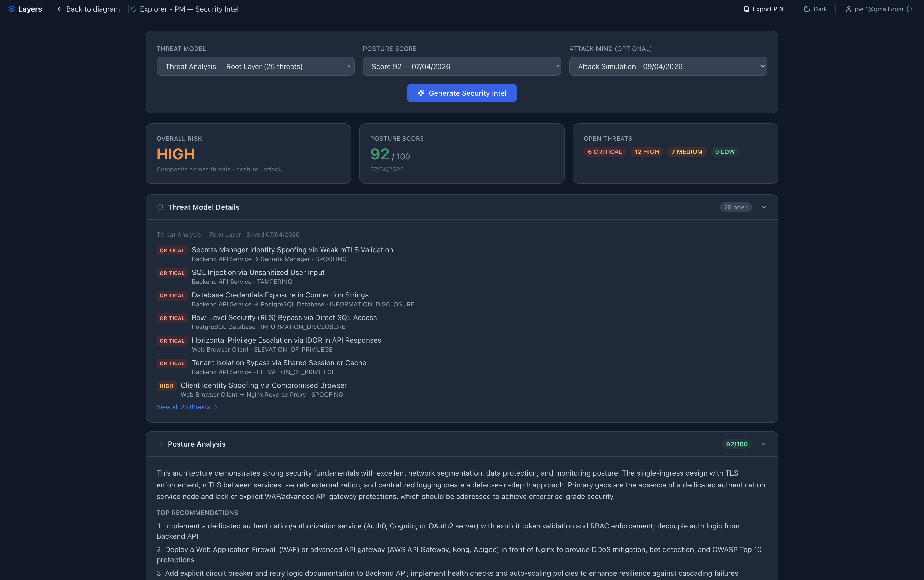This screenshot has width=924, height=580.
Task: Select Database Credentials Exposure in Connection Strings
Action: tap(280, 295)
